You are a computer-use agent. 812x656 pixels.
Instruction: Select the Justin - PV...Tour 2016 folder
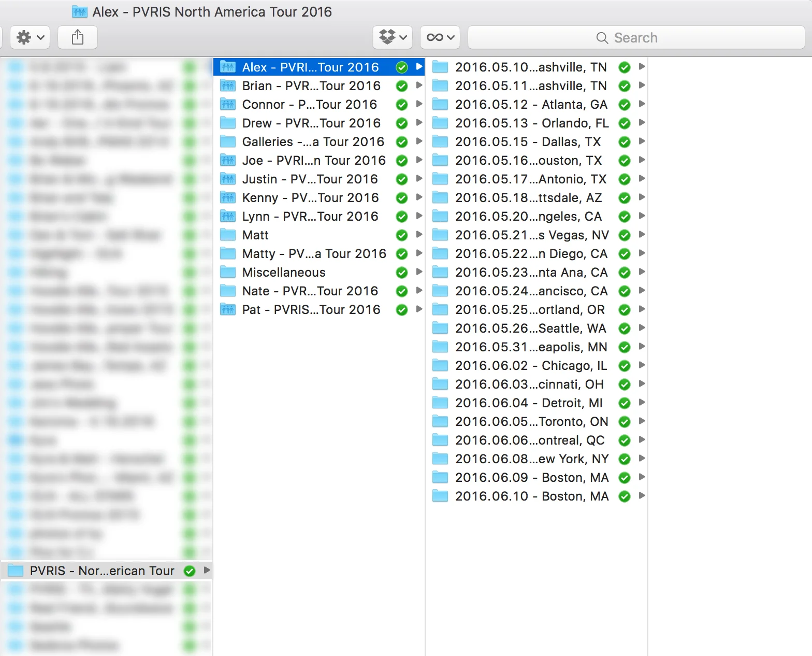point(319,179)
